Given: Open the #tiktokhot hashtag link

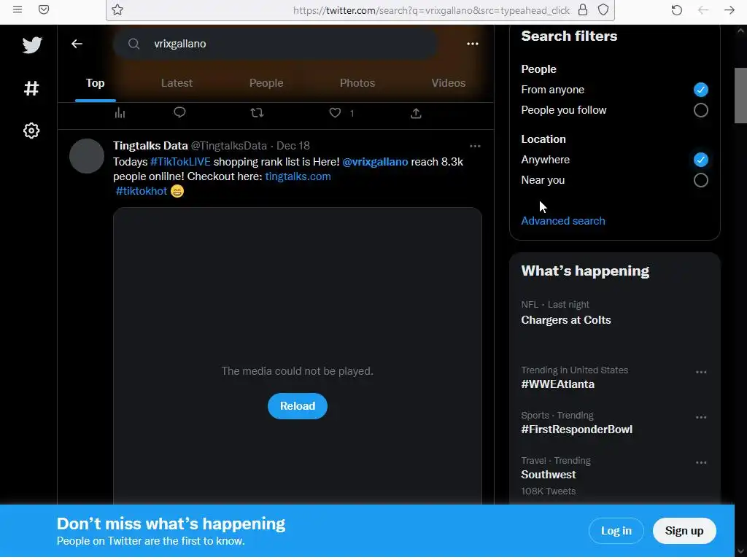Looking at the screenshot, I should (141, 192).
